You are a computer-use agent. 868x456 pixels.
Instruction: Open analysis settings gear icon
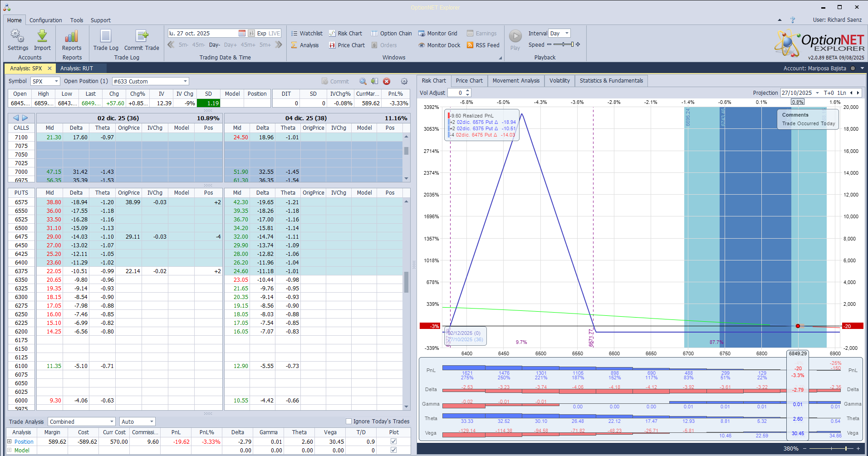pos(404,81)
